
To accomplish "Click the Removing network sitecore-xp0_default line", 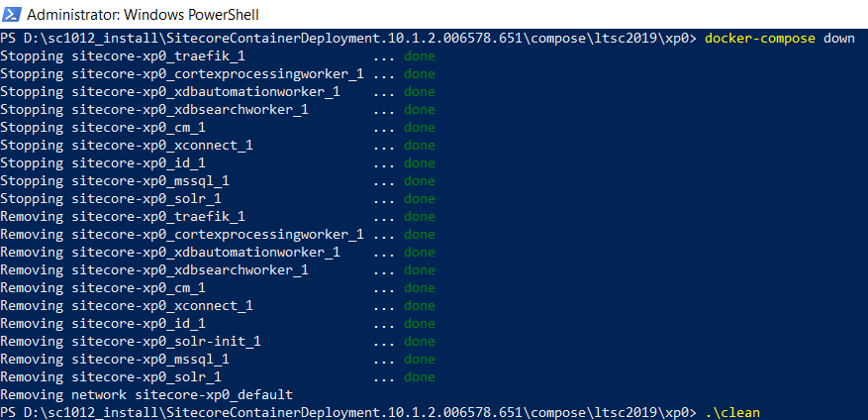I will [x=146, y=394].
